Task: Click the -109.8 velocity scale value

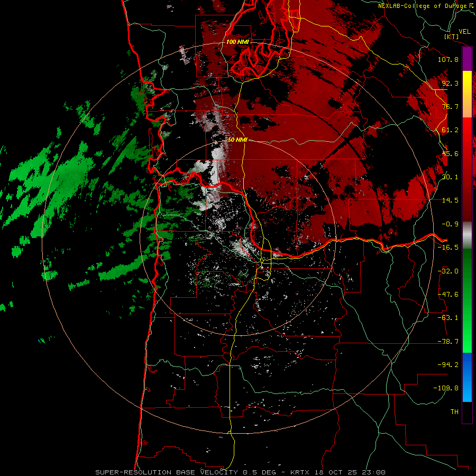Action: 446,388
